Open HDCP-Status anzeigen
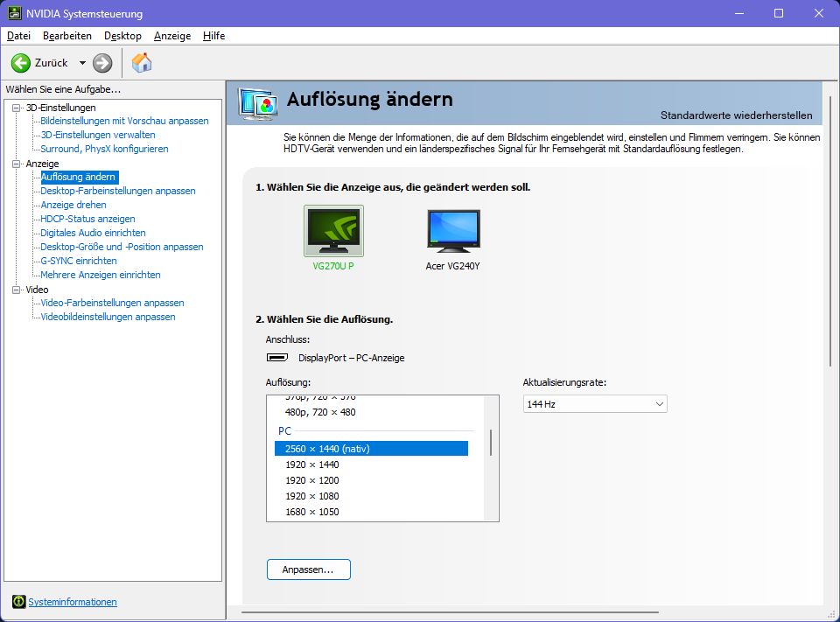This screenshot has width=840, height=622. (87, 219)
